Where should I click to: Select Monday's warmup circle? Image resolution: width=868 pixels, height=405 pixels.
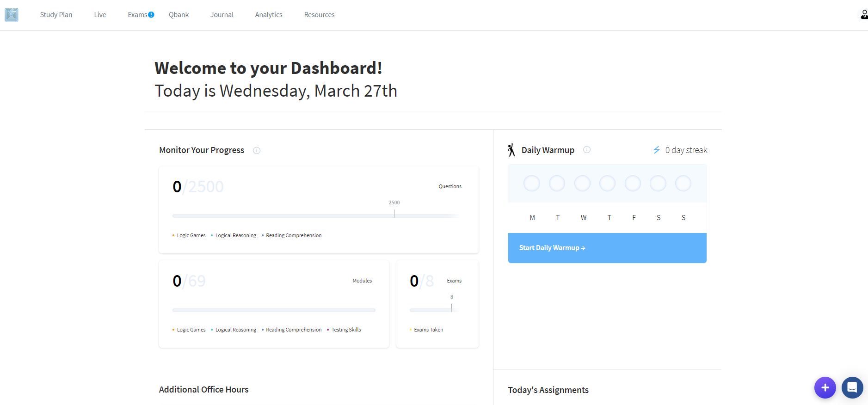click(x=532, y=184)
